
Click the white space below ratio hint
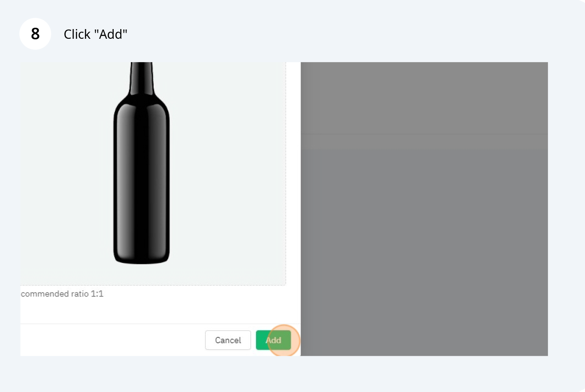(x=160, y=311)
